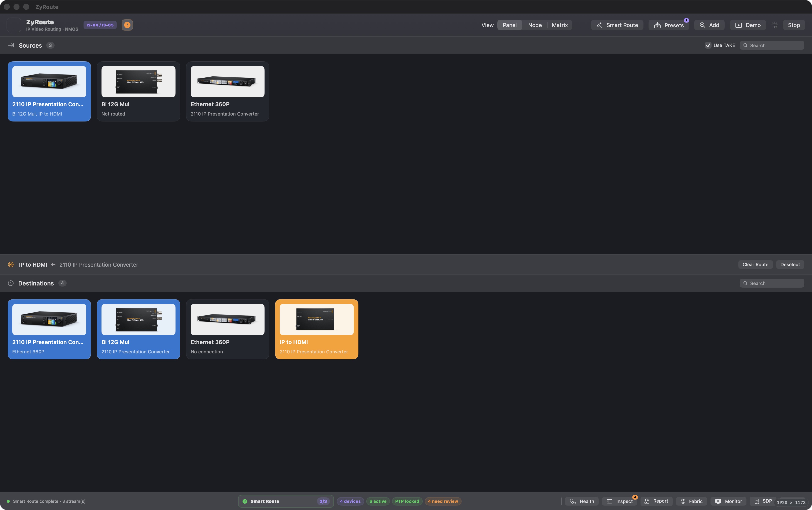
Task: Click the Add button
Action: point(709,25)
